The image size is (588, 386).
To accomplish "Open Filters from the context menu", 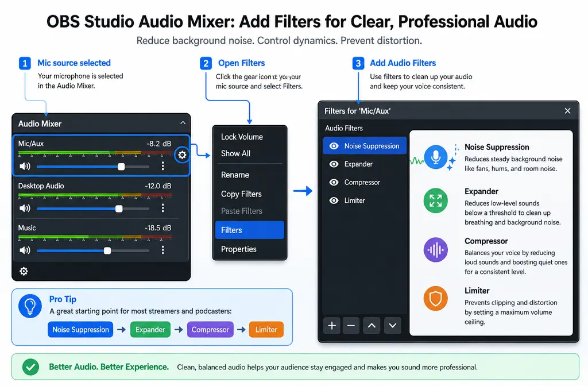I will coord(249,230).
